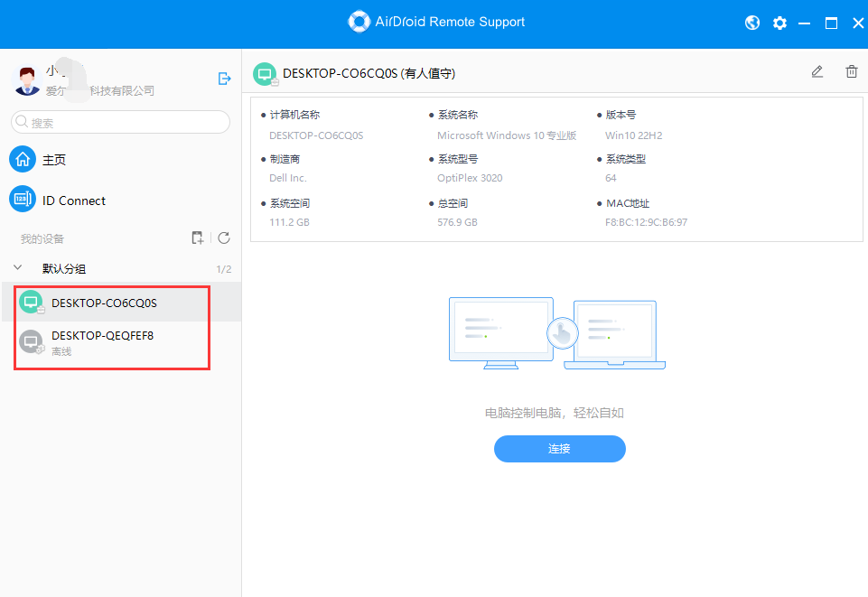This screenshot has height=597, width=868.
Task: Click the 总空间 label
Action: 453,203
